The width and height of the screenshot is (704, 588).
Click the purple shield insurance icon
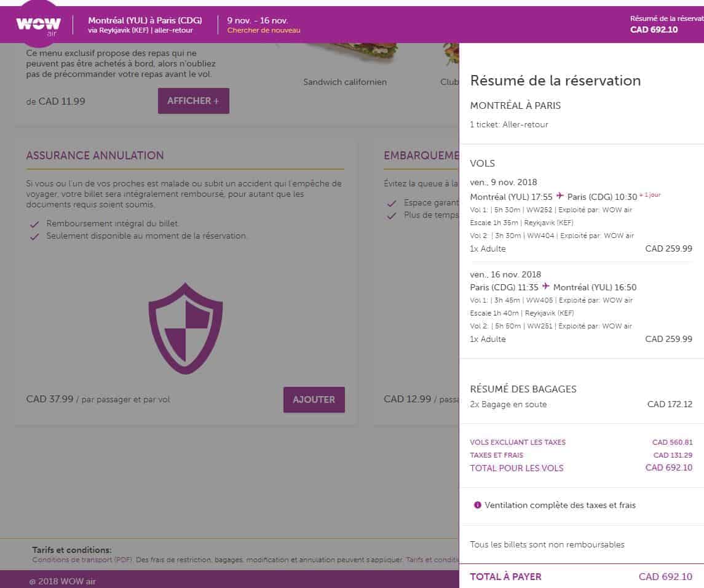coord(186,328)
